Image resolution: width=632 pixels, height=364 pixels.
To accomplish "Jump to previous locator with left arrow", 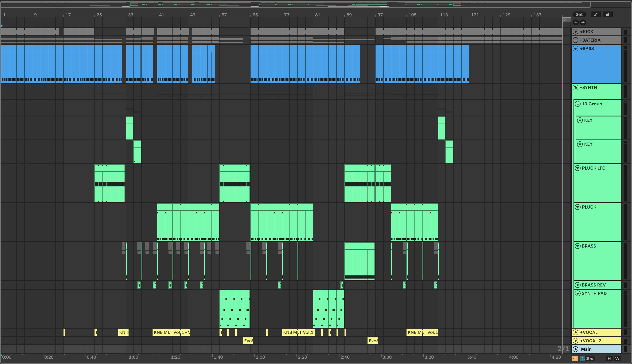I will pos(576,23).
